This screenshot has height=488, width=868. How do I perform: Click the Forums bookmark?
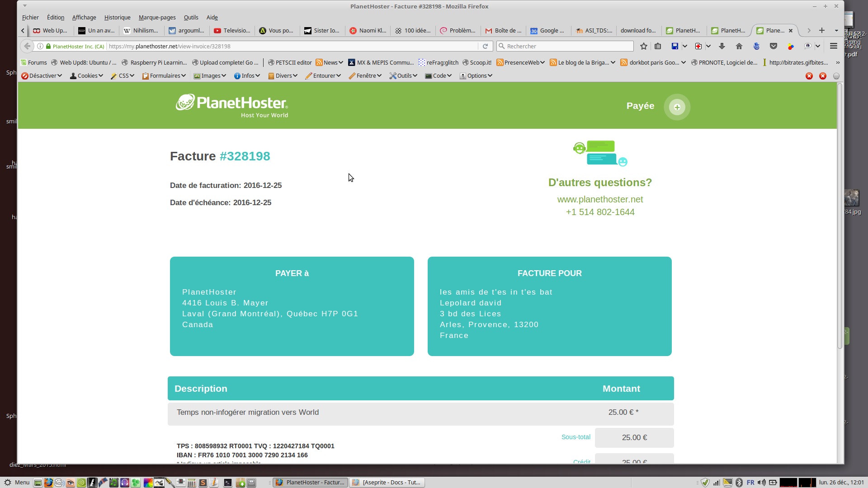tap(34, 63)
